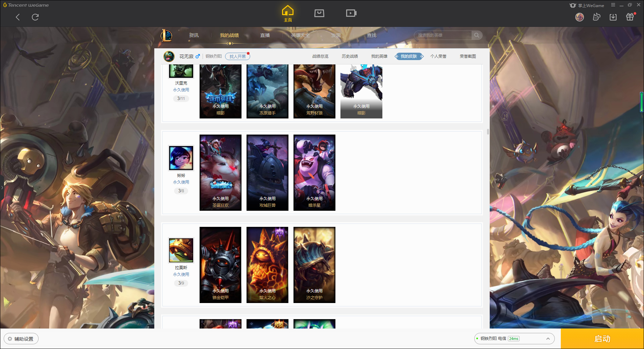Open the 资讯 tab

tap(194, 35)
